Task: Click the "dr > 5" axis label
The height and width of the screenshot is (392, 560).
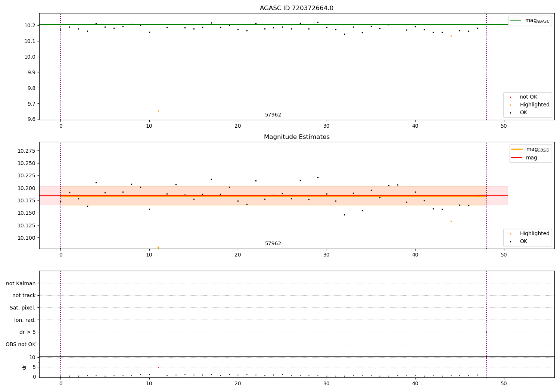Action: point(28,332)
